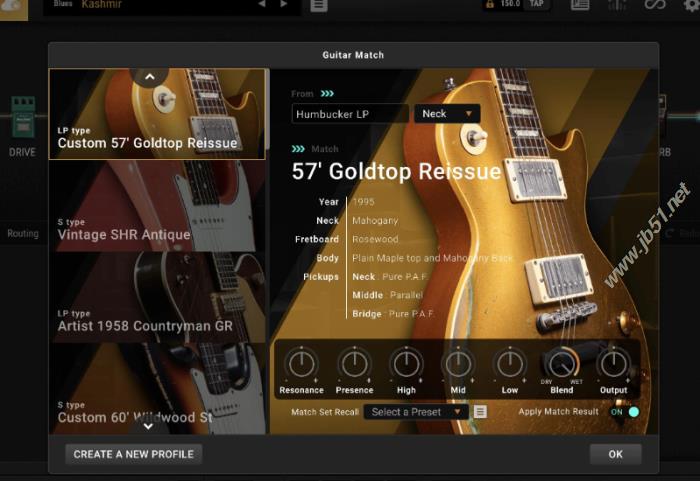Select Custom 57' Goldtop Reissue profile
Image resolution: width=700 pixels, height=481 pixels.
pos(157,114)
